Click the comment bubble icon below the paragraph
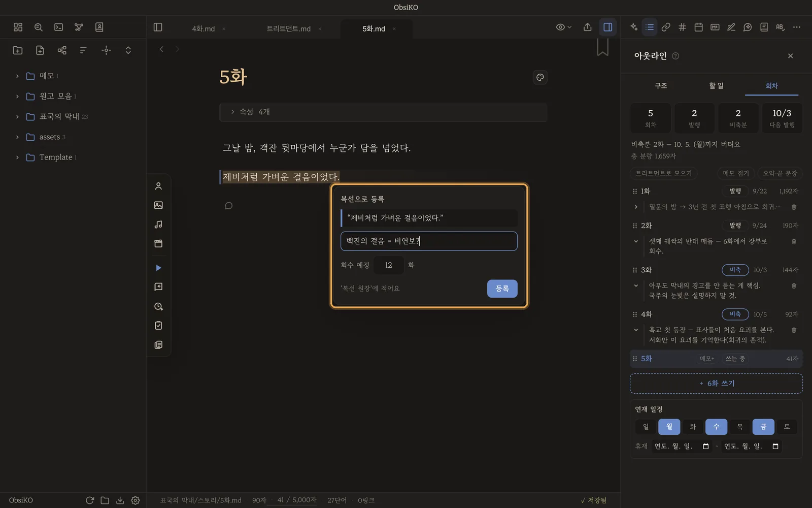The height and width of the screenshot is (508, 812). [x=229, y=206]
